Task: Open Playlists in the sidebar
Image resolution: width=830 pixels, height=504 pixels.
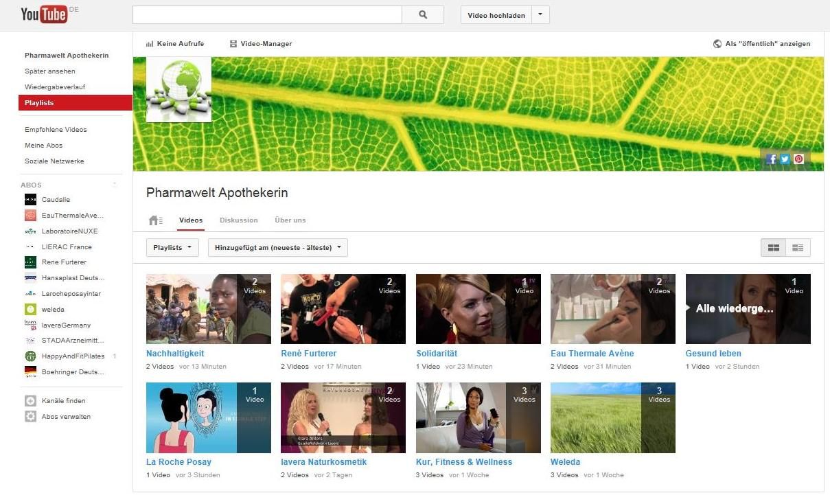Action: click(75, 103)
